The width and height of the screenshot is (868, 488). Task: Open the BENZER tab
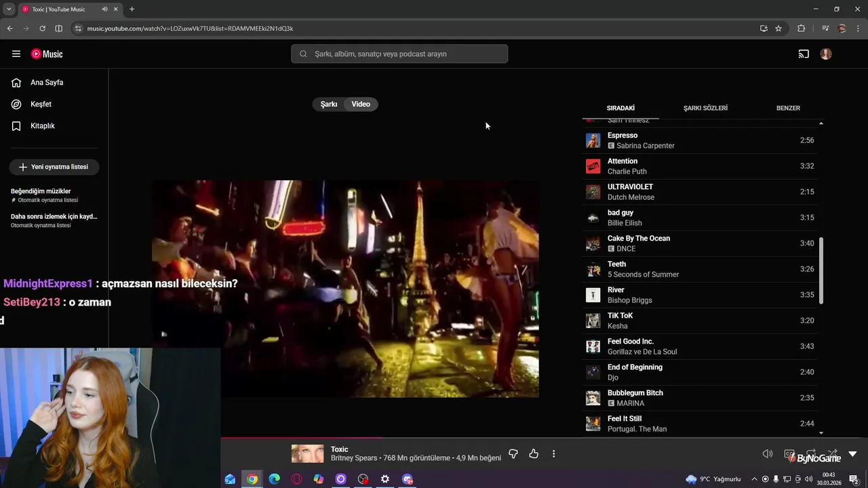[788, 108]
